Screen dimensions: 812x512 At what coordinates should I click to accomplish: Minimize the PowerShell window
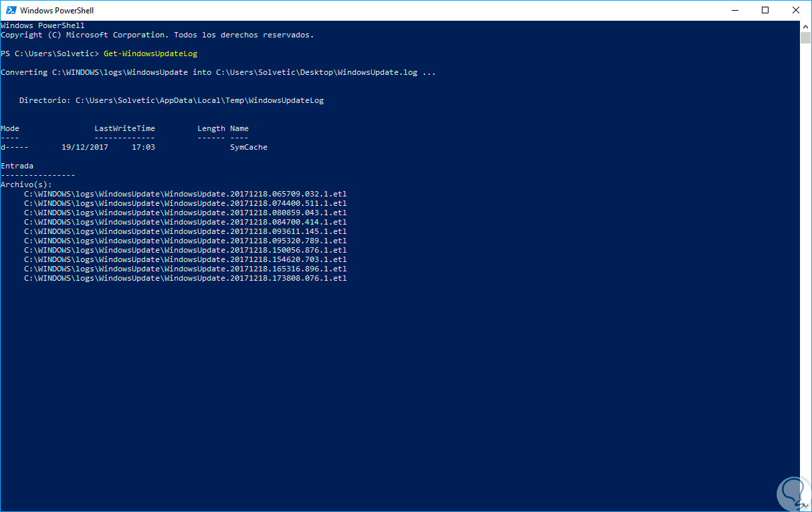point(734,10)
